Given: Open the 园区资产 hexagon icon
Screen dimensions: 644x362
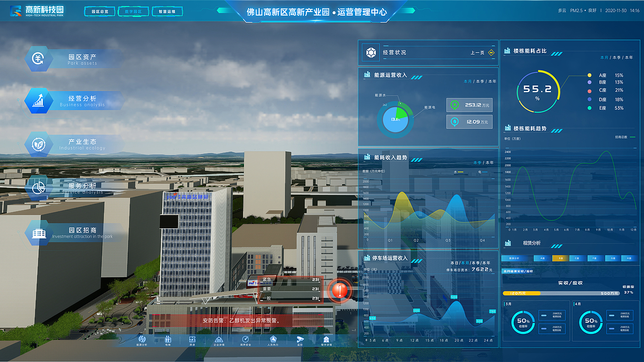Looking at the screenshot, I should pyautogui.click(x=39, y=59).
